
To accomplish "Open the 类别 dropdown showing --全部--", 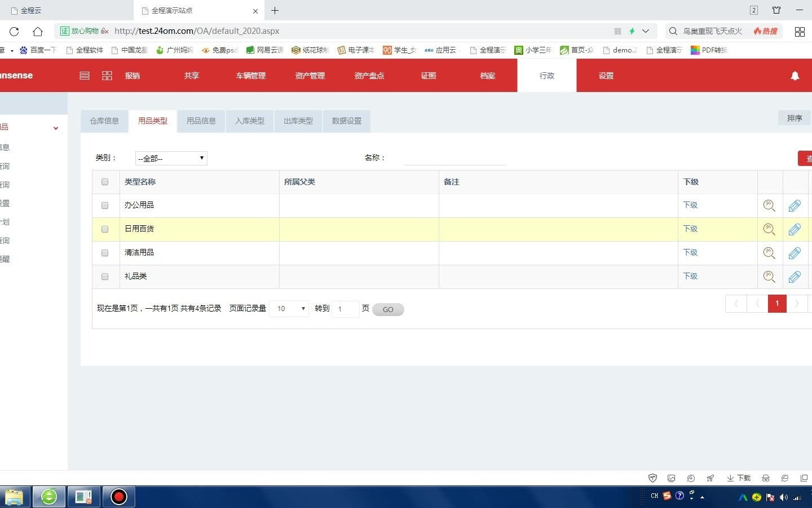I will click(171, 158).
